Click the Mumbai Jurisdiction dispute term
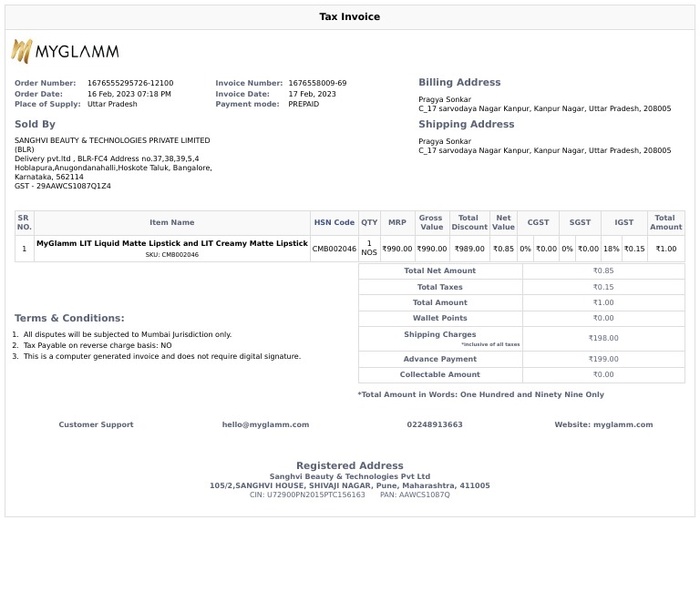This screenshot has width=700, height=612. pos(128,334)
